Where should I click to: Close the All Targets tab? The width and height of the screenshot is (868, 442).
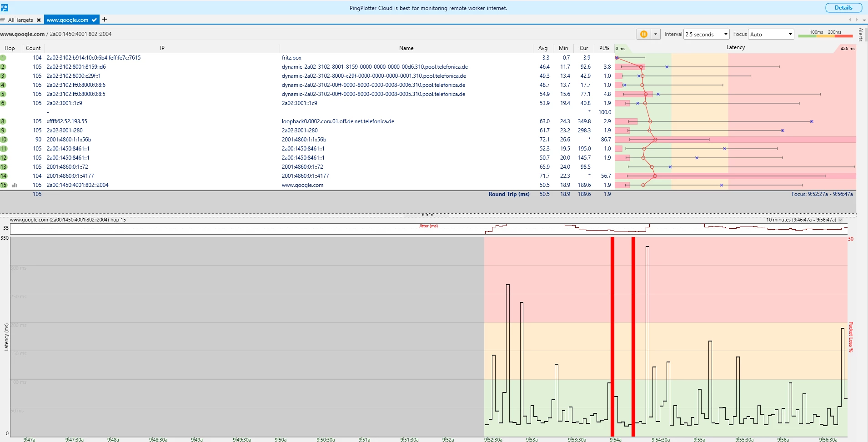pos(39,20)
